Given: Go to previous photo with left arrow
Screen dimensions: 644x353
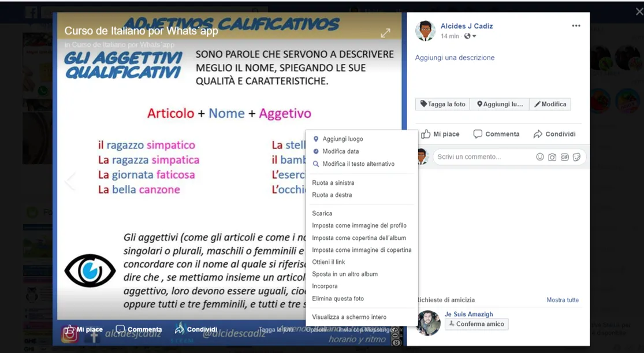Looking at the screenshot, I should pyautogui.click(x=70, y=181).
